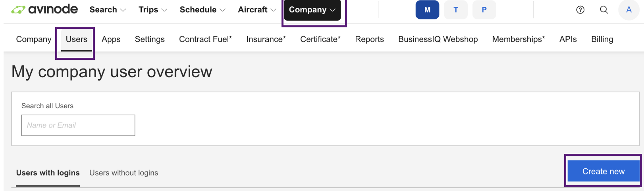Open the Company dropdown menu
Image resolution: width=644 pixels, height=191 pixels.
point(312,10)
